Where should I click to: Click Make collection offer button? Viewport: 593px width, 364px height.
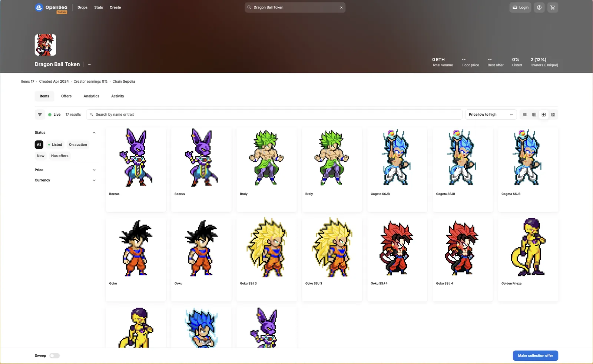[536, 355]
